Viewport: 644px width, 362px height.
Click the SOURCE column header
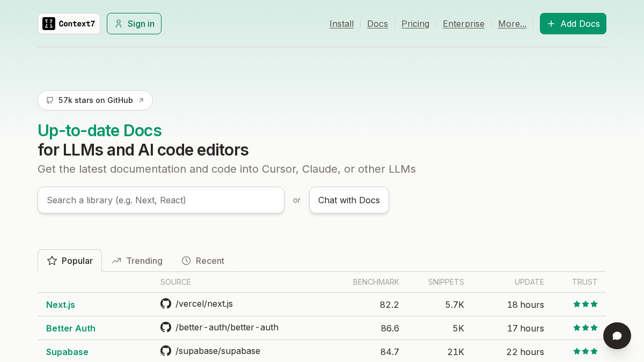click(175, 282)
